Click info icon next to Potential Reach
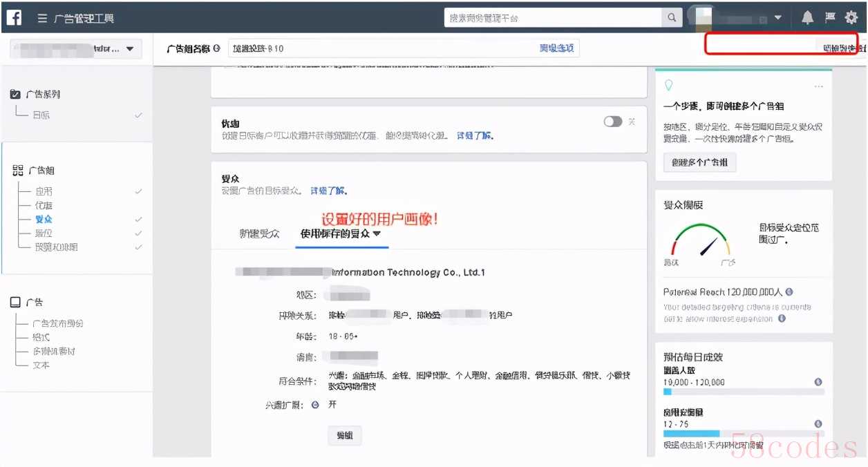 pos(789,292)
